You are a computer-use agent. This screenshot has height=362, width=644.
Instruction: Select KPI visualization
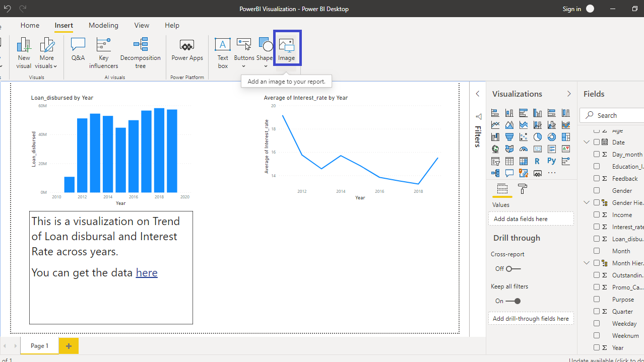566,149
